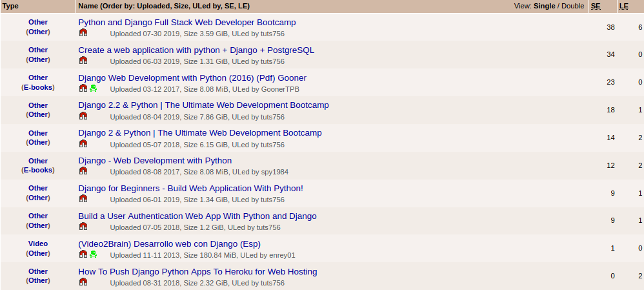Screen dimensions: 644x290
Task: Switch to Single view
Action: coord(544,6)
